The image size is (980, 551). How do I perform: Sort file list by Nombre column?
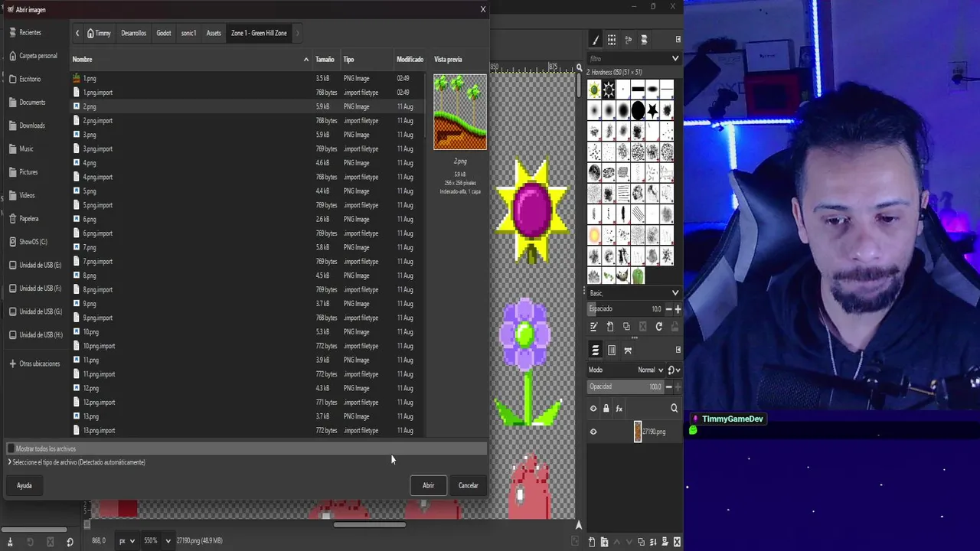pyautogui.click(x=191, y=60)
